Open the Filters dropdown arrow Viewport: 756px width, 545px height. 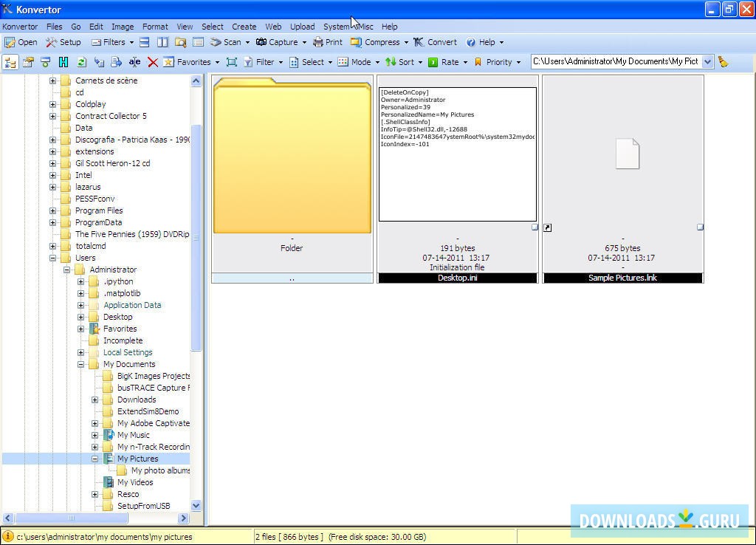(x=131, y=42)
